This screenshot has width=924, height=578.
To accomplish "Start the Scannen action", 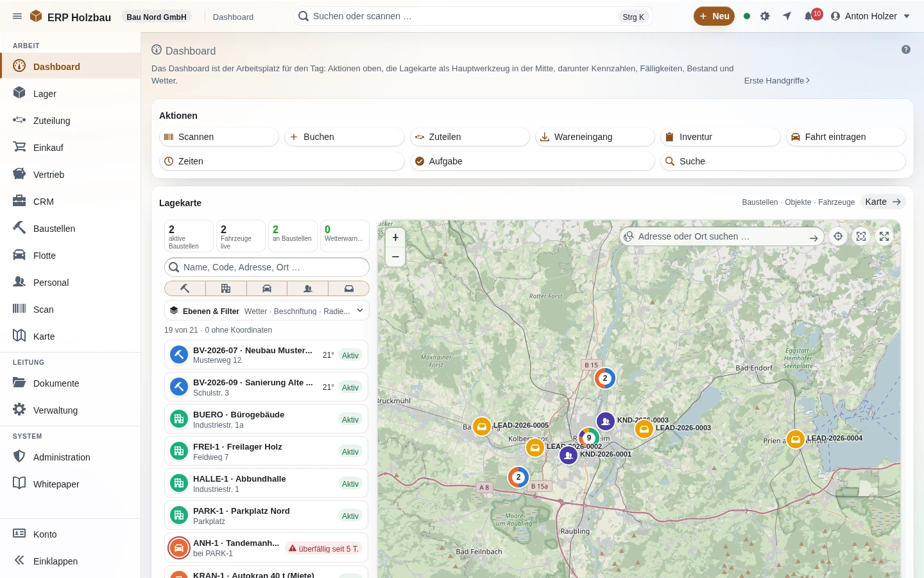I will click(x=219, y=137).
